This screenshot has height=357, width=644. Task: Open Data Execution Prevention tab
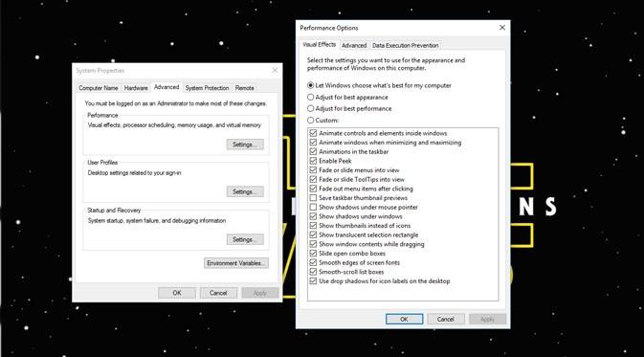406,46
